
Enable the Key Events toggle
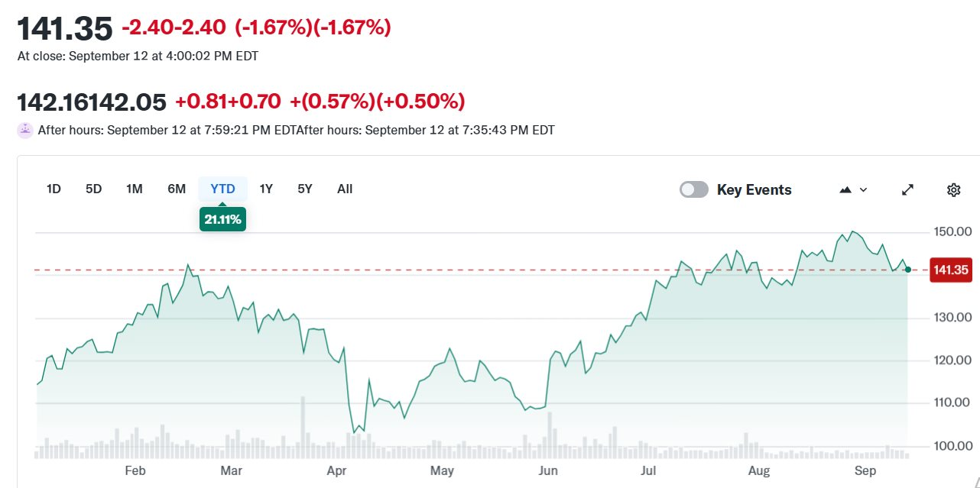[693, 189]
